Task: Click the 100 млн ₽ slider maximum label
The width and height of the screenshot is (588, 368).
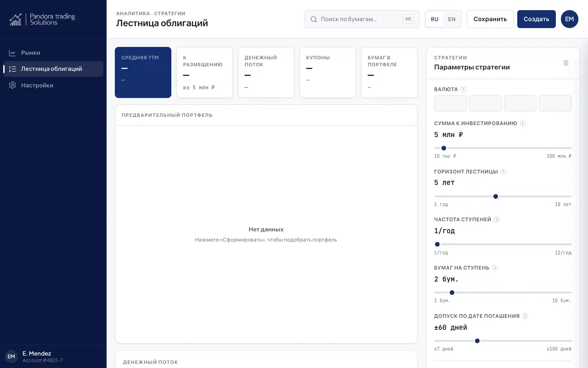Action: [x=559, y=156]
